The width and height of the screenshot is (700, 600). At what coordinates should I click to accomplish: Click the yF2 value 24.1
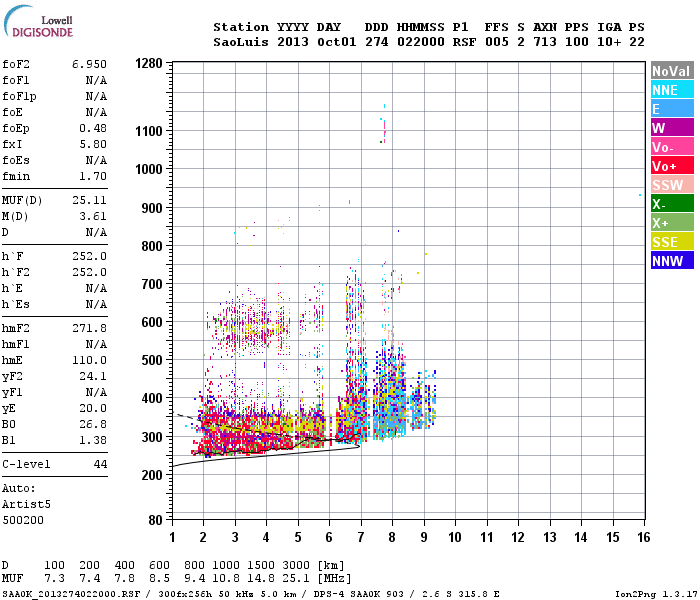93,376
